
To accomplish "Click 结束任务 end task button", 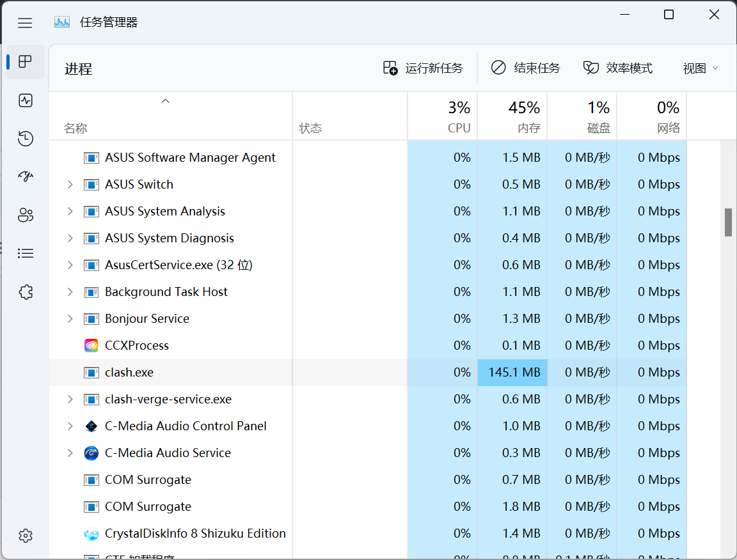I will pos(525,68).
